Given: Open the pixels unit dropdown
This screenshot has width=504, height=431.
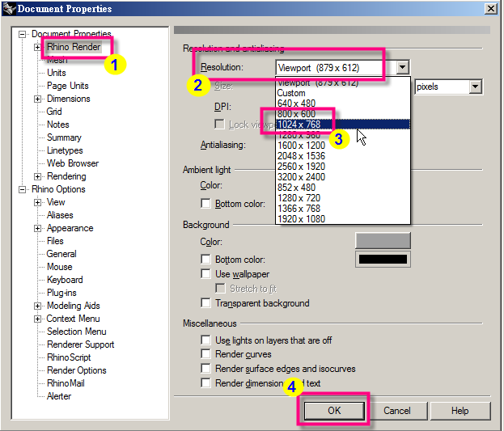Looking at the screenshot, I should pos(475,87).
